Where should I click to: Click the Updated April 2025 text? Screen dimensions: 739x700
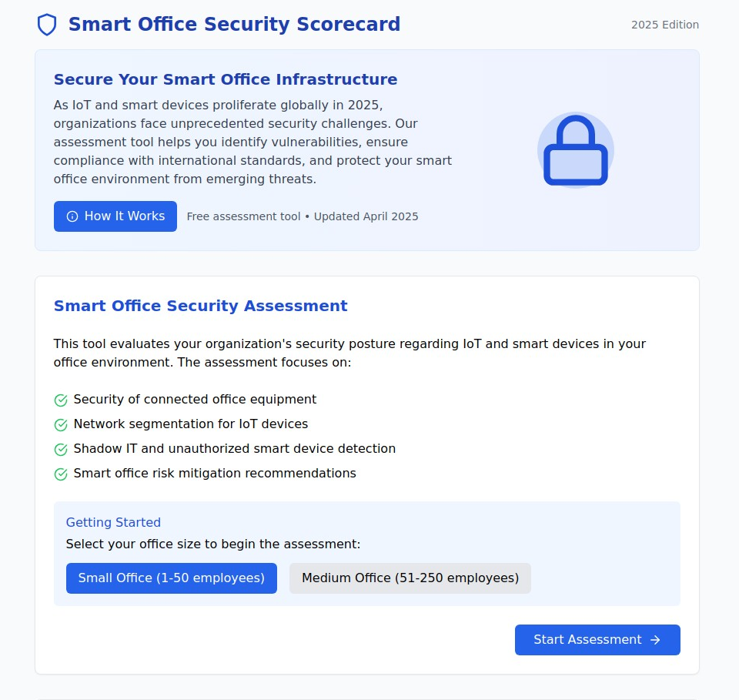coord(366,216)
